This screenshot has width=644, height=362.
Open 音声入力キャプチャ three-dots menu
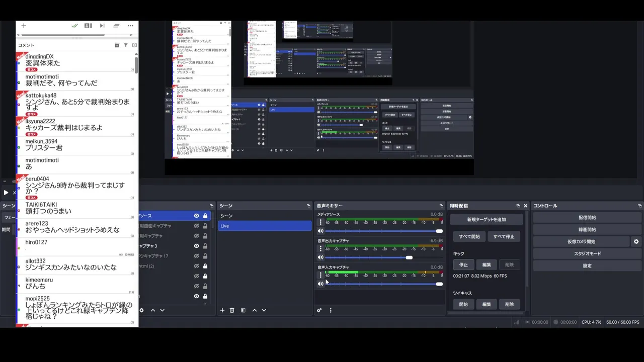tap(320, 275)
